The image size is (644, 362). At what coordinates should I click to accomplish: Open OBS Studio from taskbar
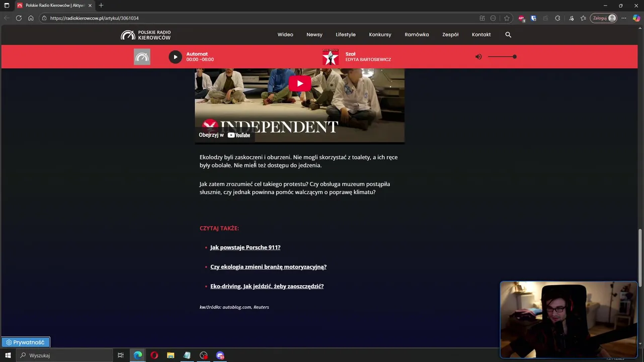pyautogui.click(x=204, y=355)
